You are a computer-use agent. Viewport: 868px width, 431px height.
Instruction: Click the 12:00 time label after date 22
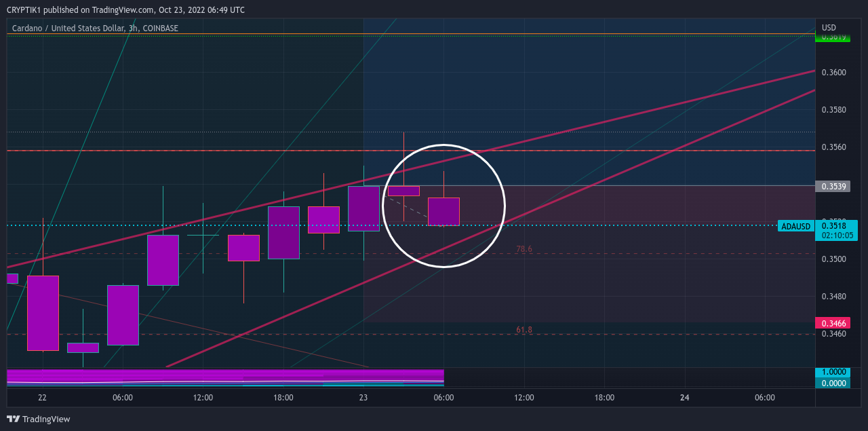click(203, 398)
